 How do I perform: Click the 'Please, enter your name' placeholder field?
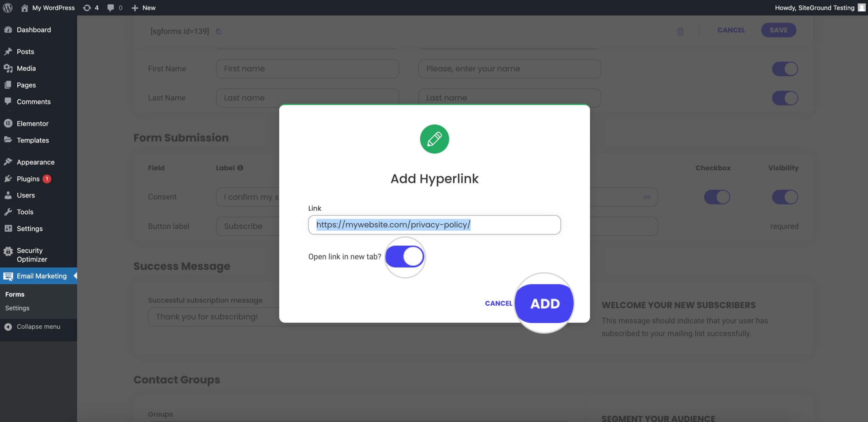(510, 69)
